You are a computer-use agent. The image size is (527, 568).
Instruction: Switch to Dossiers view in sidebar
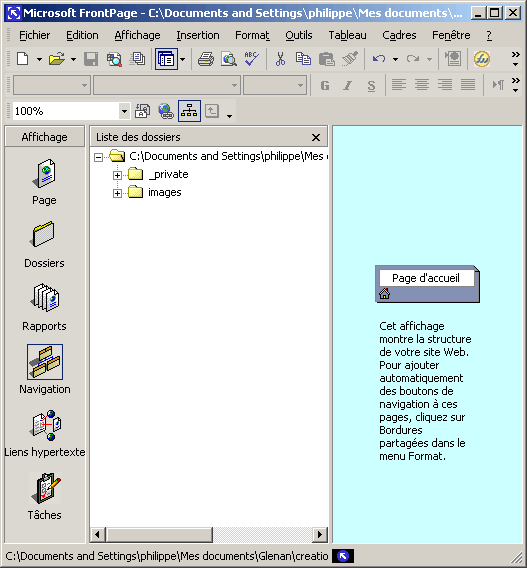coord(44,245)
